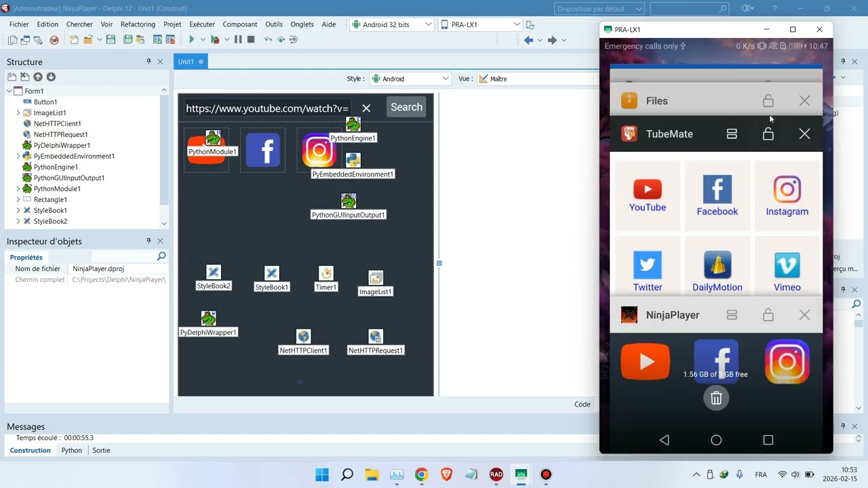Run with debugger (bug icon)
The width and height of the screenshot is (868, 488).
tap(215, 40)
